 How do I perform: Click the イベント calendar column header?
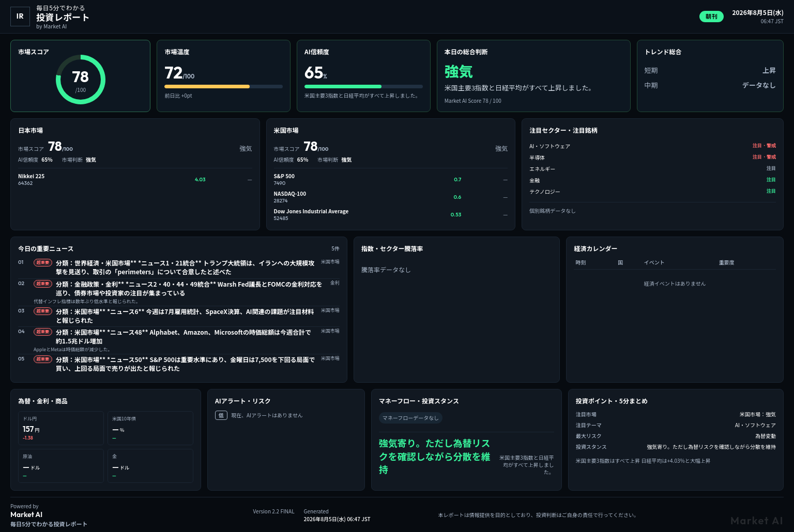point(654,262)
